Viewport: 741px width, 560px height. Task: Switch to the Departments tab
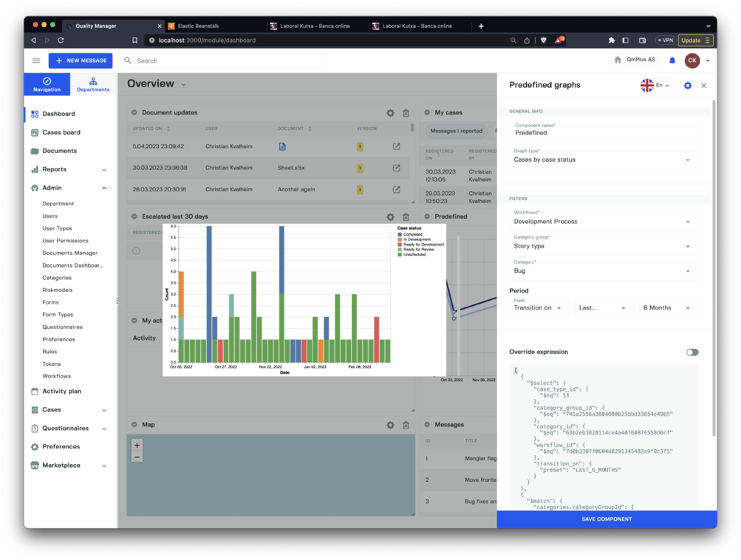[93, 84]
